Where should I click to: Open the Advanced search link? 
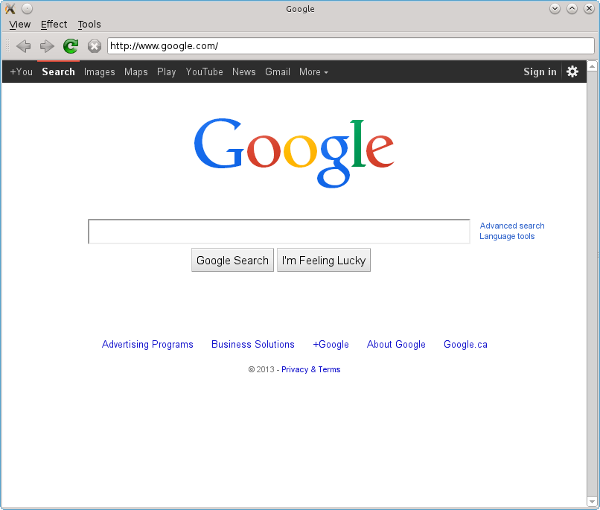512,226
